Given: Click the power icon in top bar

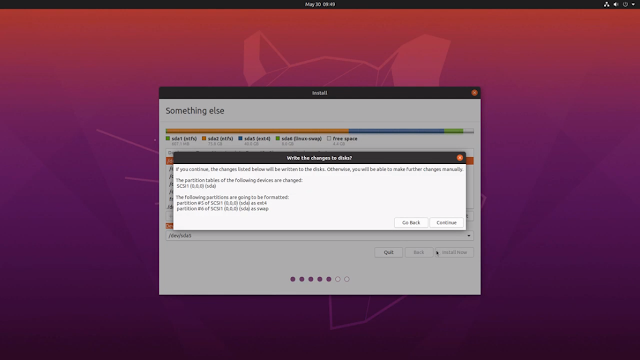Looking at the screenshot, I should (625, 4).
